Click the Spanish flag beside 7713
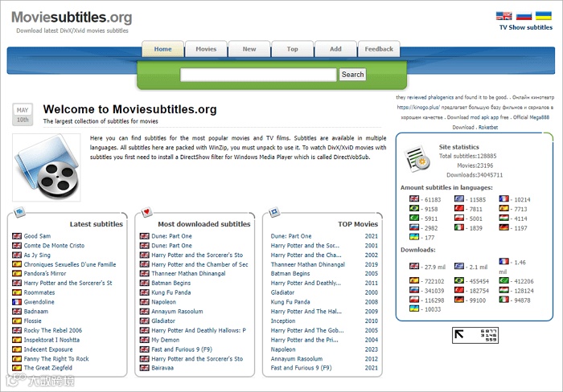The height and width of the screenshot is (392, 563). coord(503,208)
